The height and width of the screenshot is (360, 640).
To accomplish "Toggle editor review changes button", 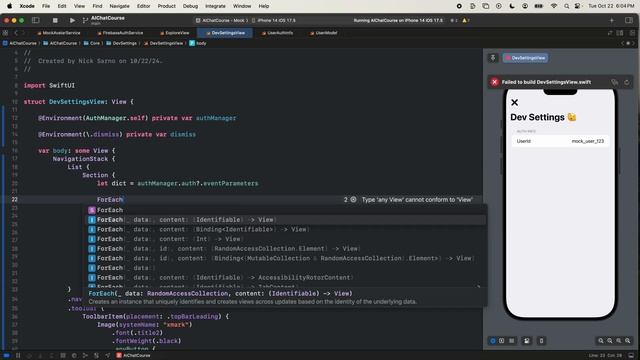I will (610, 33).
